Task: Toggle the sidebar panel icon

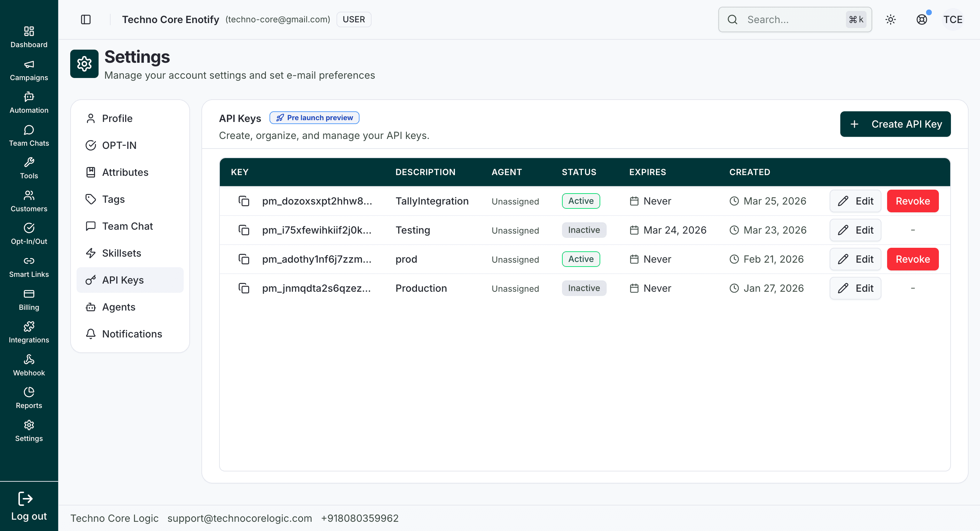Action: 86,19
